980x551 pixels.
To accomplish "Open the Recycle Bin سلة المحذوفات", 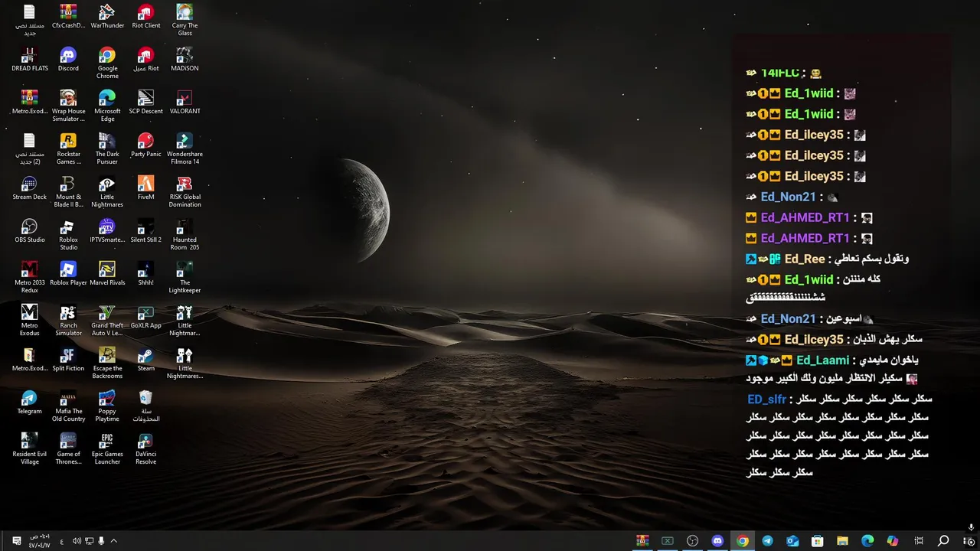I will coord(145,406).
